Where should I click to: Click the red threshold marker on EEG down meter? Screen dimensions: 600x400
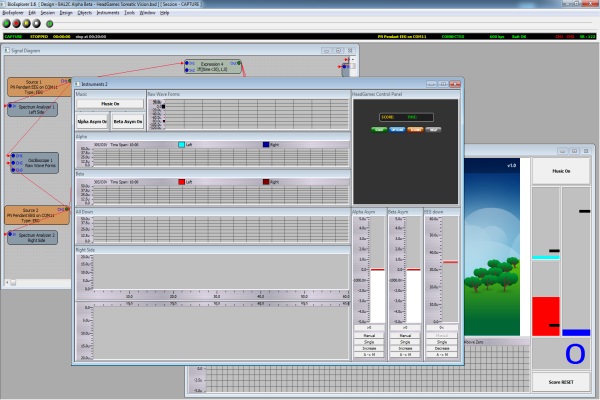tap(450, 262)
